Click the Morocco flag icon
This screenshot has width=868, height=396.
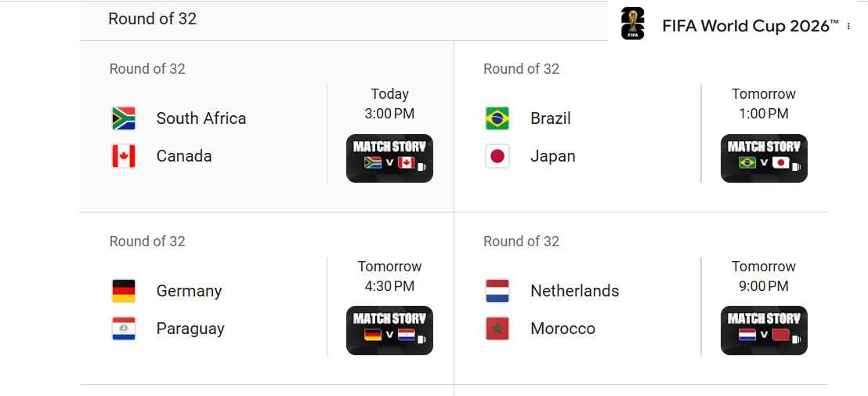497,329
